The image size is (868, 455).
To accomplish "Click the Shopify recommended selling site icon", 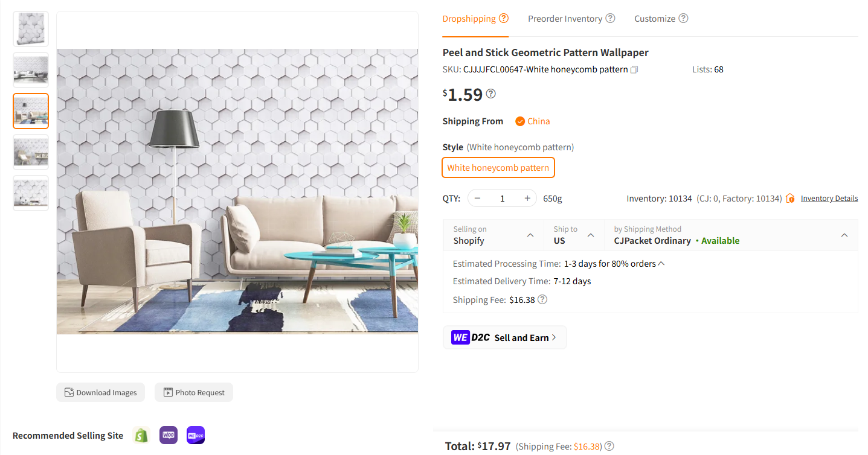I will click(141, 435).
